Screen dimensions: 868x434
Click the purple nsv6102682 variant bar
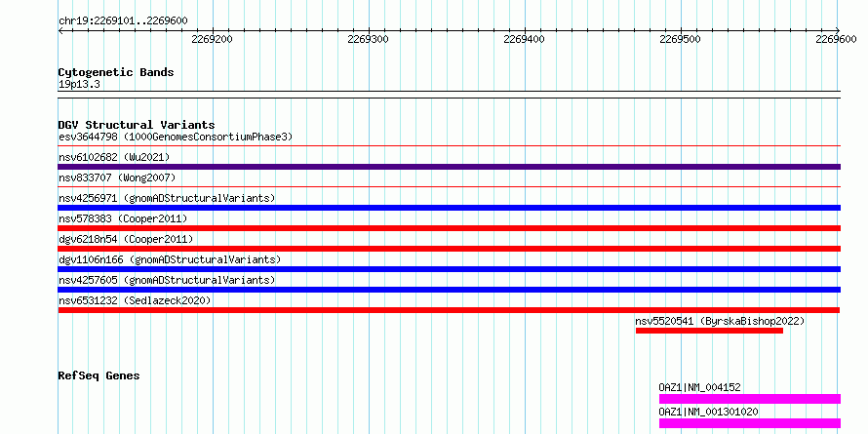[450, 167]
